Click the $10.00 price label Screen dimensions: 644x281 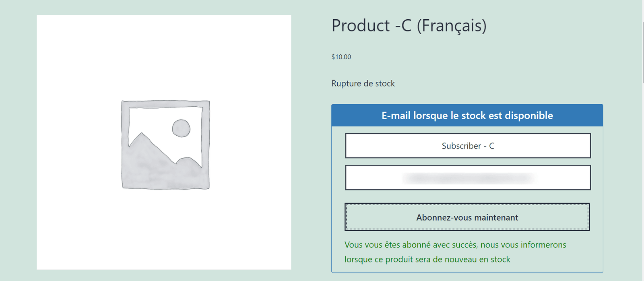point(341,57)
